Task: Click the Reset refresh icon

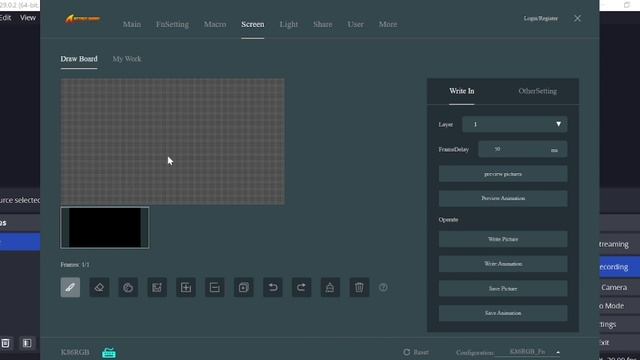Action: point(407,352)
